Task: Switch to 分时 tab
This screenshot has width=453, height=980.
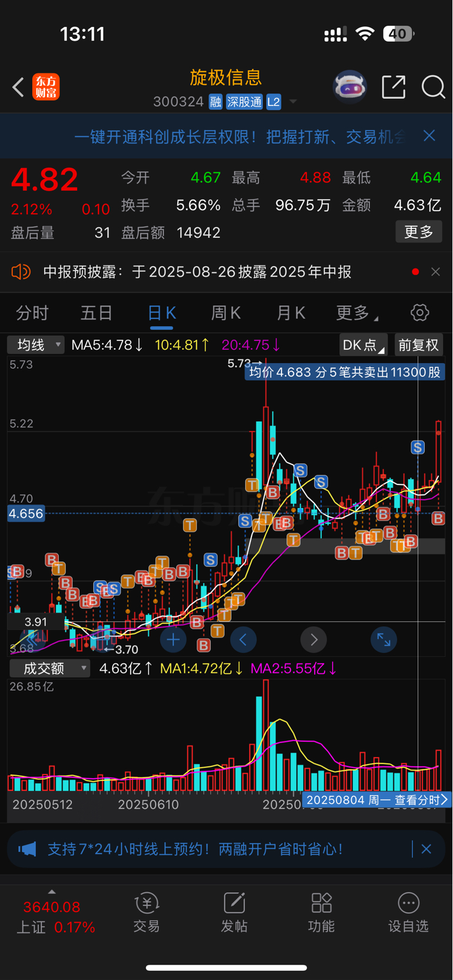Action: point(32,313)
